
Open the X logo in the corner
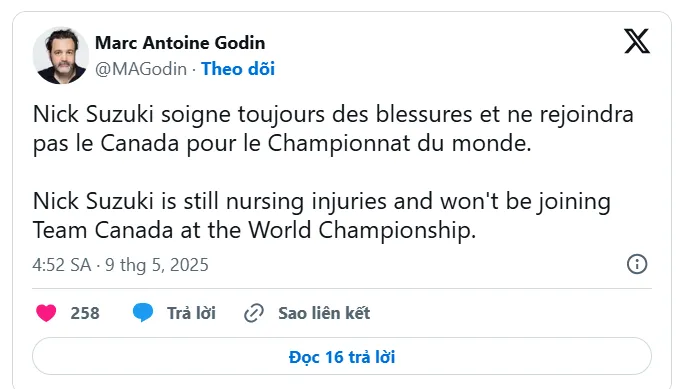[x=637, y=41]
